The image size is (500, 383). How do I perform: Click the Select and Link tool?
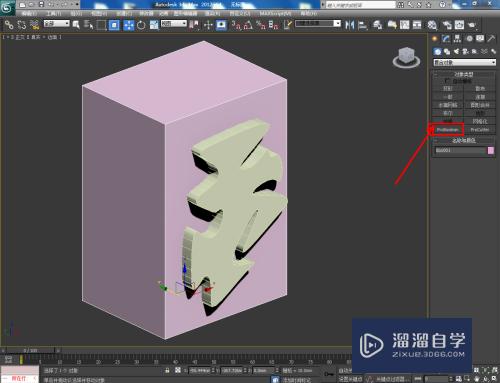click(9, 25)
